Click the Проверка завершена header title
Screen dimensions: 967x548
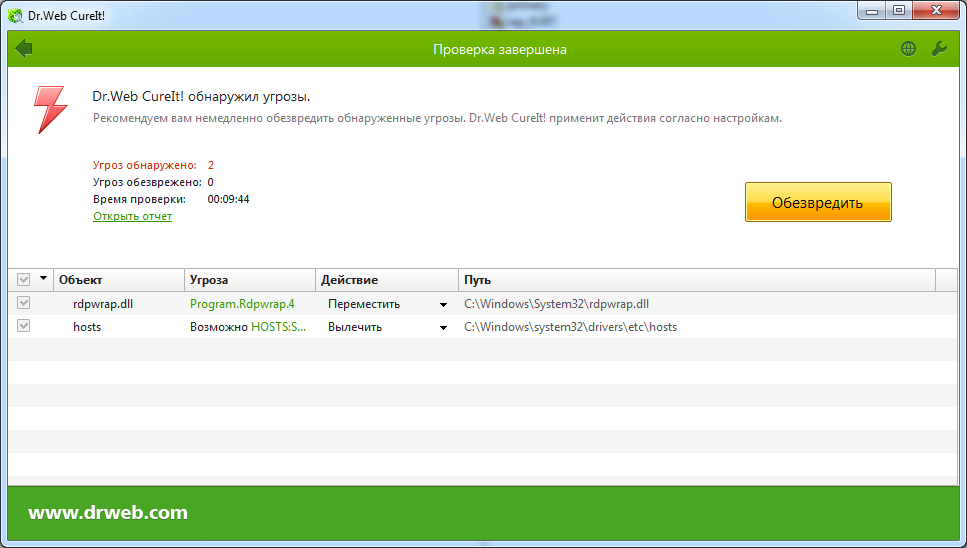click(x=500, y=49)
